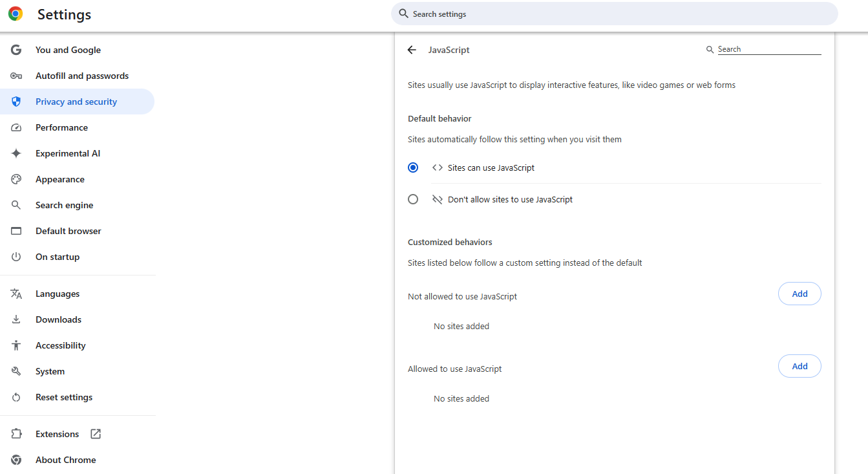Click the Extensions external link icon

96,434
